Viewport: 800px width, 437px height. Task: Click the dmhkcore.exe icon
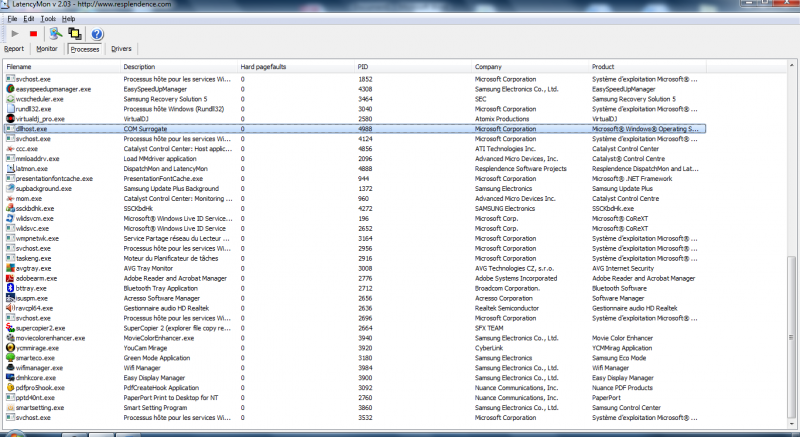pos(10,378)
